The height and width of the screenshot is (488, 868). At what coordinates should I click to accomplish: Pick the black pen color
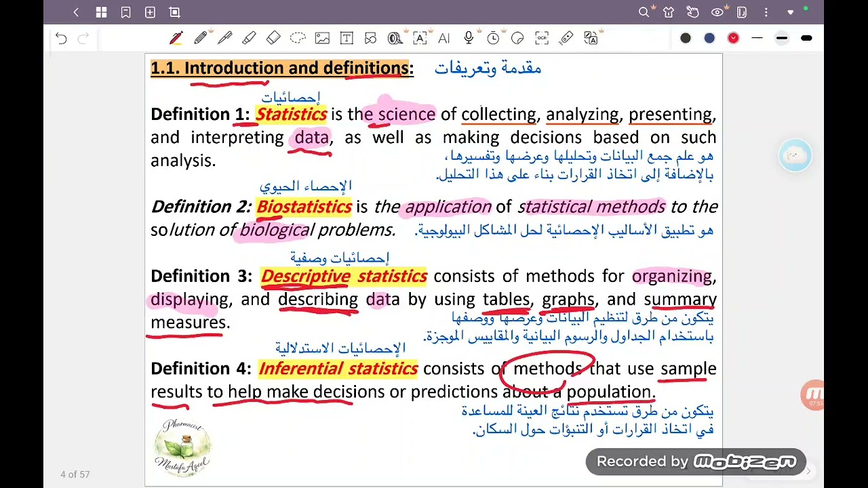686,38
